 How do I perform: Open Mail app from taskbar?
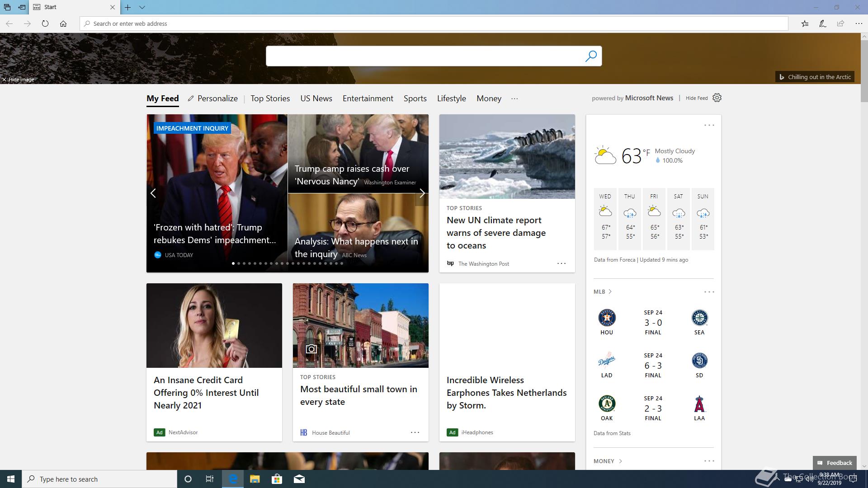(x=299, y=479)
